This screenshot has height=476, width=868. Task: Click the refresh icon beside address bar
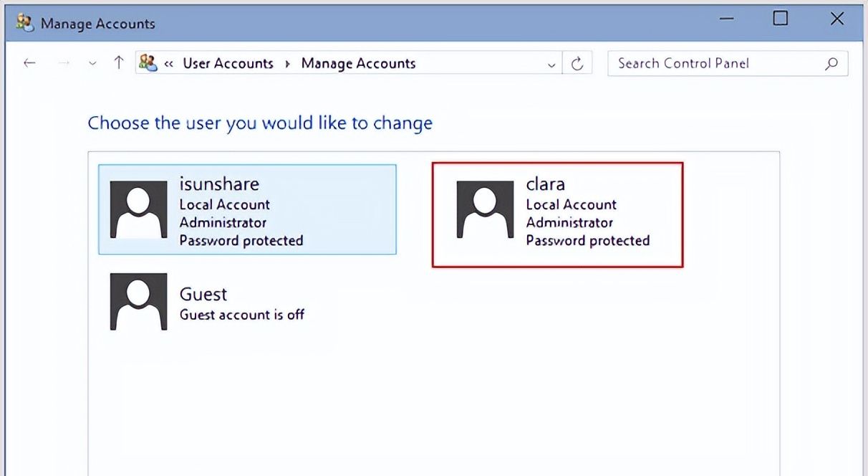pyautogui.click(x=578, y=63)
